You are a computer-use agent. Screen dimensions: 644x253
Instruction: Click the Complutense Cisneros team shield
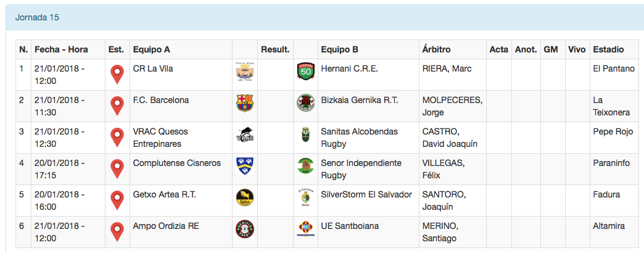click(245, 166)
